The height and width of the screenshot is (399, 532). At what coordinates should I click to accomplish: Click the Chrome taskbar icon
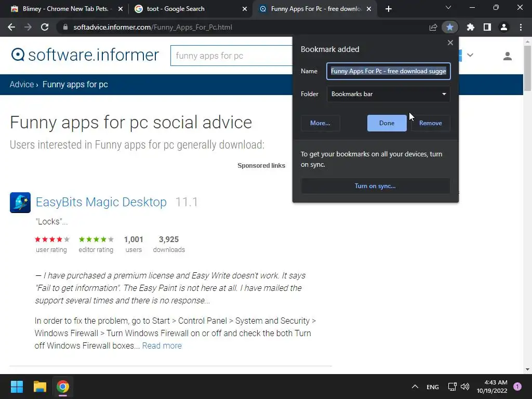click(63, 387)
